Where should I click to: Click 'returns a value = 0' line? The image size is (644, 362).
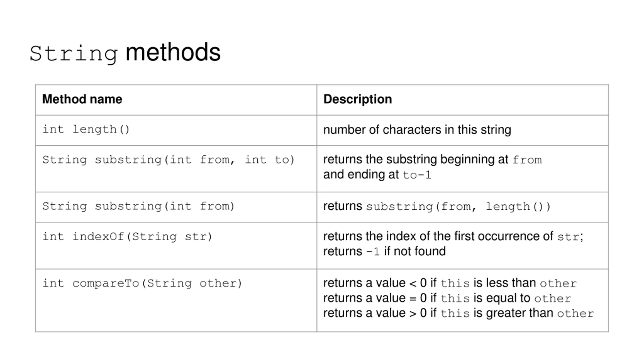pyautogui.click(x=447, y=298)
